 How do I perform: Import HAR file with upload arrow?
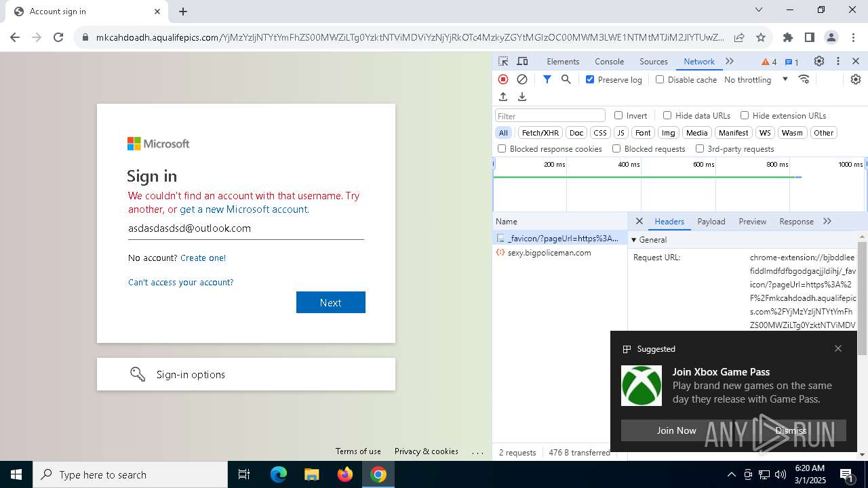pos(503,97)
